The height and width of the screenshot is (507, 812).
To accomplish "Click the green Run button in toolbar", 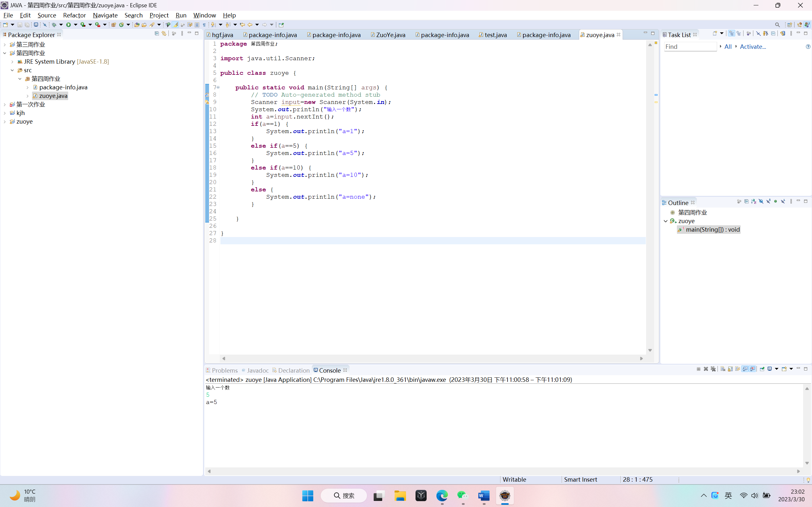I will click(69, 25).
